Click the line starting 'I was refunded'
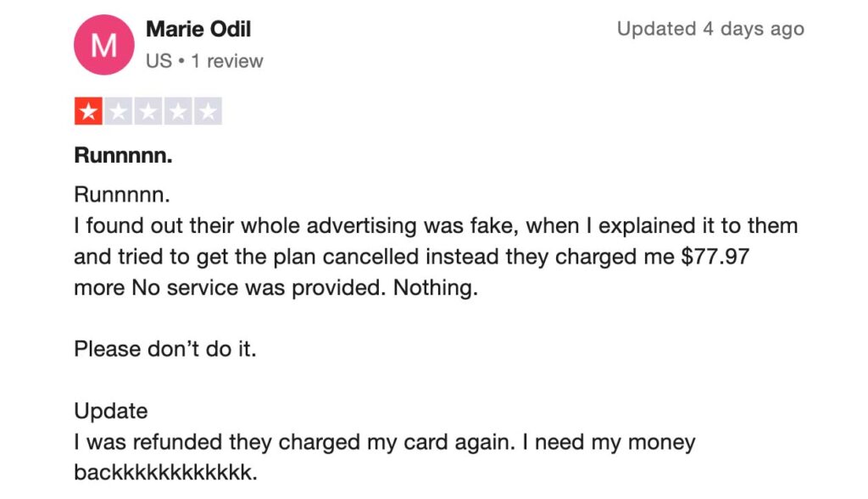 click(x=385, y=442)
